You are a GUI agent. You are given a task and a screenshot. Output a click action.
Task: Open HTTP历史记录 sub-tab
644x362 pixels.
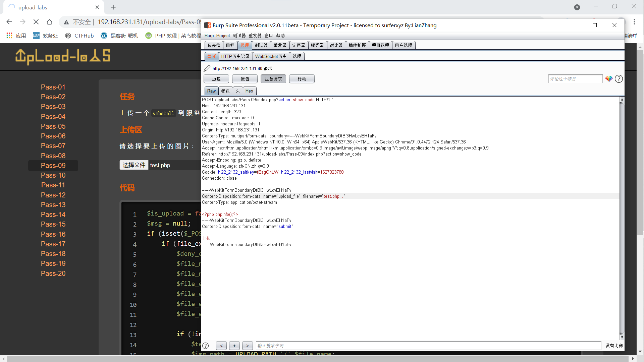tap(235, 56)
